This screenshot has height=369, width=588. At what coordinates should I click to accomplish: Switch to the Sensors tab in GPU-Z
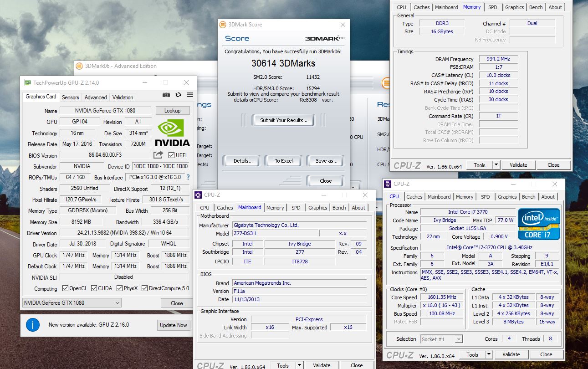[x=71, y=97]
